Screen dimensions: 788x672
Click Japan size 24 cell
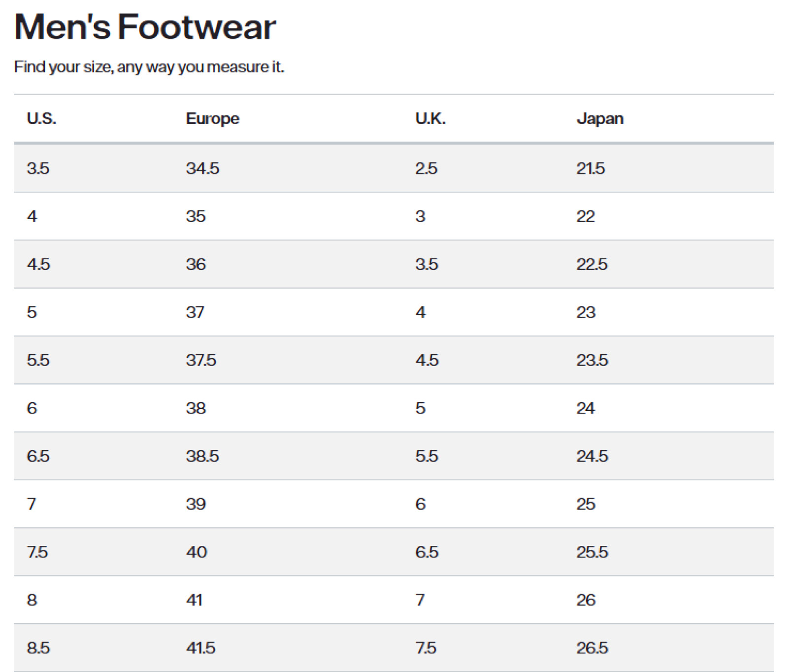[x=586, y=408]
